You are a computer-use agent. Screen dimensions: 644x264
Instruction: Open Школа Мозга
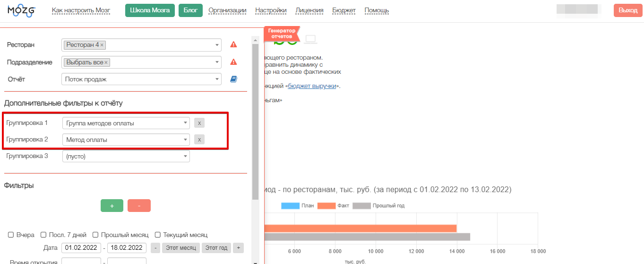click(x=150, y=10)
